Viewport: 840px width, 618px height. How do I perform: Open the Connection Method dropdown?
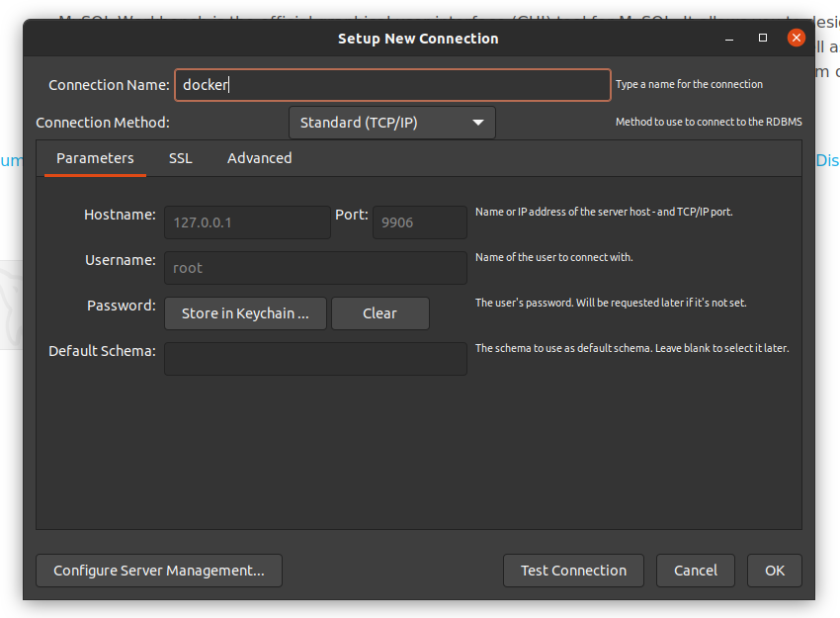[392, 123]
